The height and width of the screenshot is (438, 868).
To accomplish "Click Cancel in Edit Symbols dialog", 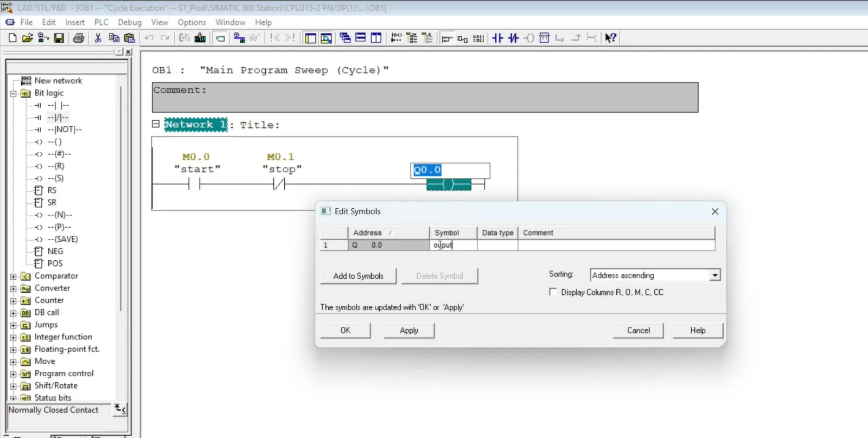I will [x=639, y=330].
